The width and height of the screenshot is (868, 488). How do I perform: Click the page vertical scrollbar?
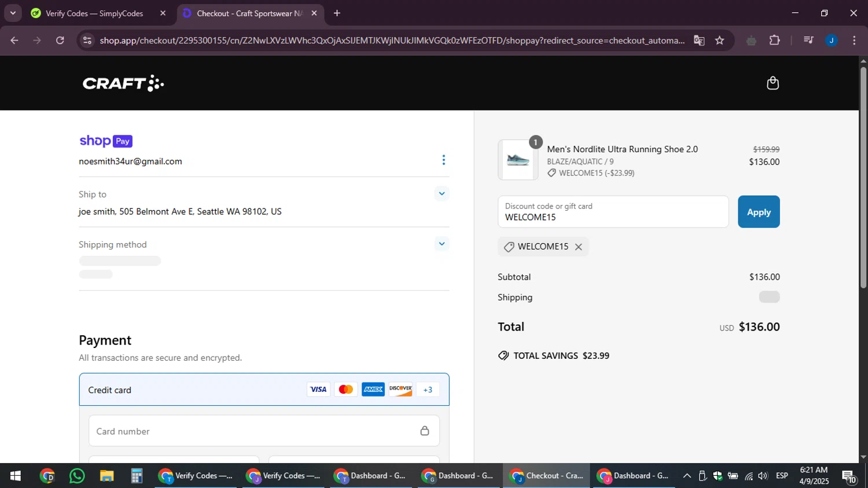click(863, 178)
